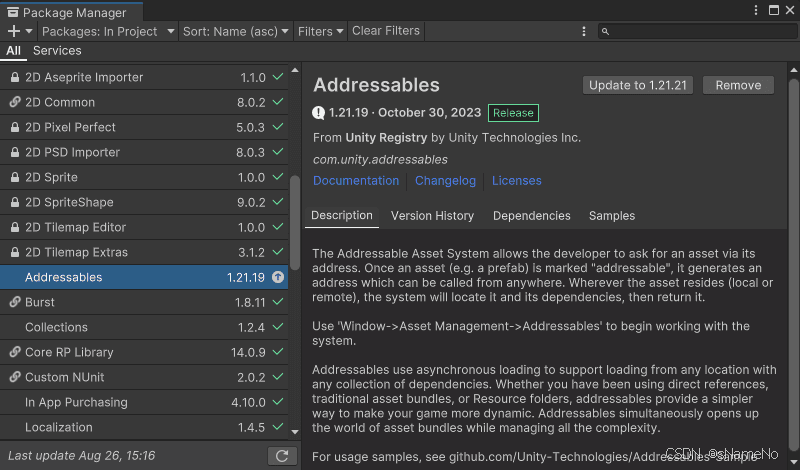
Task: Open the add package dropdown arrow
Action: (29, 31)
